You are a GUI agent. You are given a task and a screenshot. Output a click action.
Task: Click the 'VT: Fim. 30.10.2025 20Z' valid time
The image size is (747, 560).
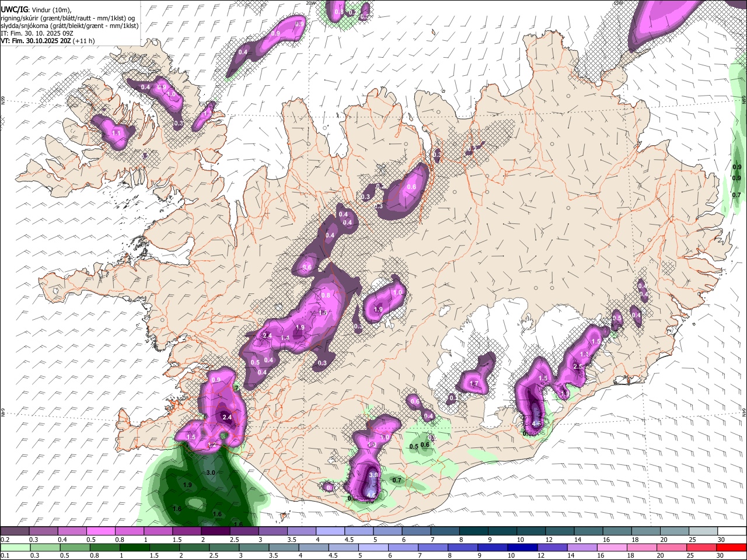coord(36,41)
